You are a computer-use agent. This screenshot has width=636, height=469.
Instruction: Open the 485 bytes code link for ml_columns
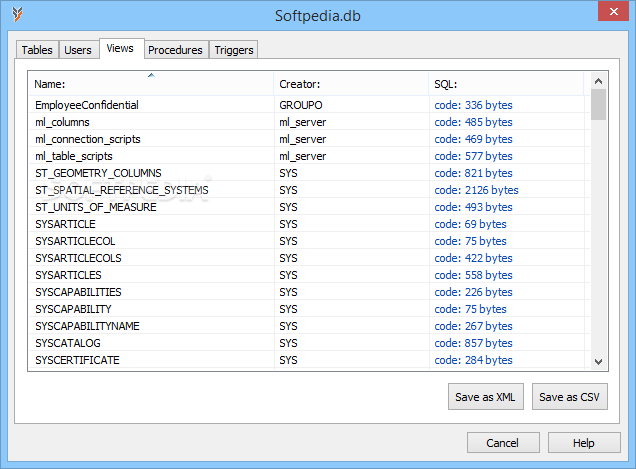click(x=473, y=122)
